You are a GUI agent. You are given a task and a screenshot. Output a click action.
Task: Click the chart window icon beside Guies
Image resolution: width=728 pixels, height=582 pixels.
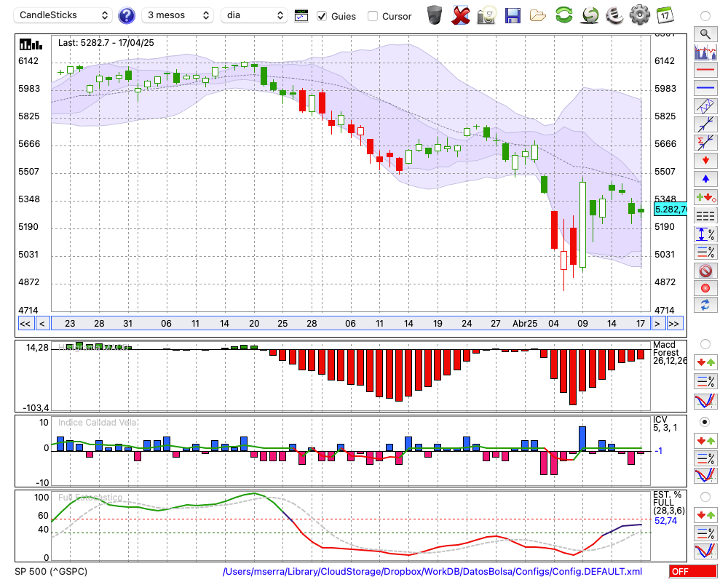pos(301,16)
